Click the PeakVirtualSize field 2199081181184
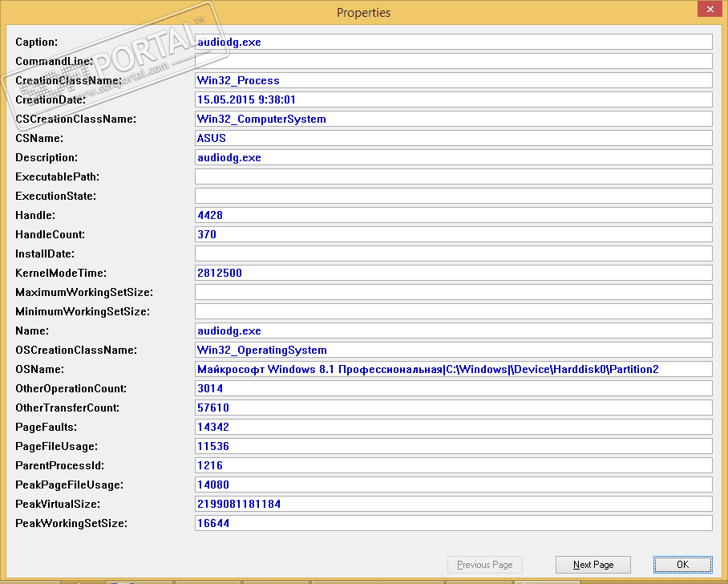This screenshot has width=728, height=584. coord(454,504)
